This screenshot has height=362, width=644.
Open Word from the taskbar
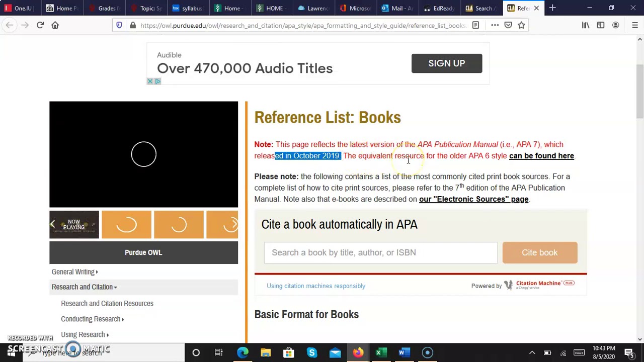405,352
